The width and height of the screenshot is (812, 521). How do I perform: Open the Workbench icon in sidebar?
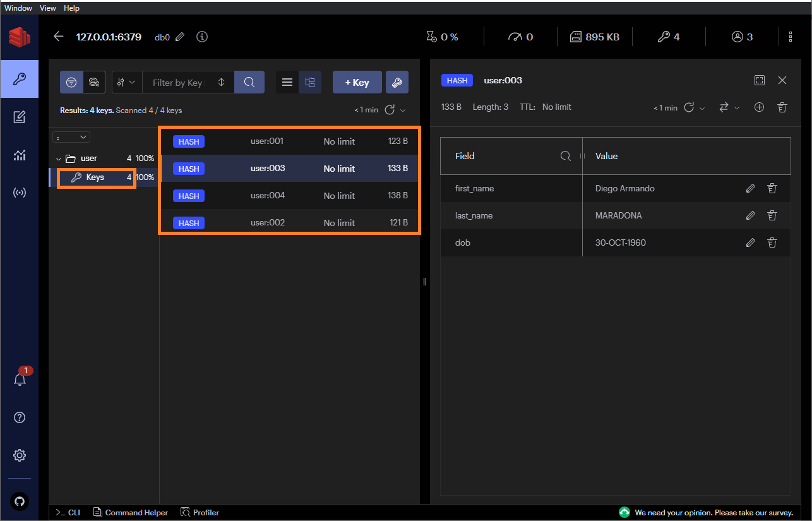(19, 117)
